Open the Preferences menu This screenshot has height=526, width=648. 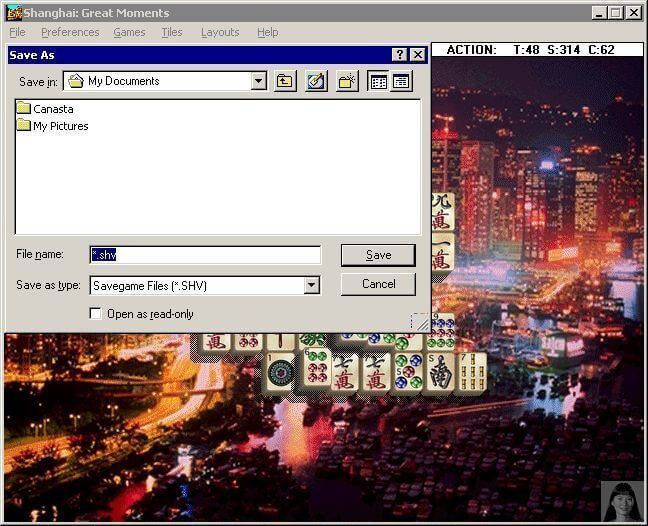coord(70,32)
